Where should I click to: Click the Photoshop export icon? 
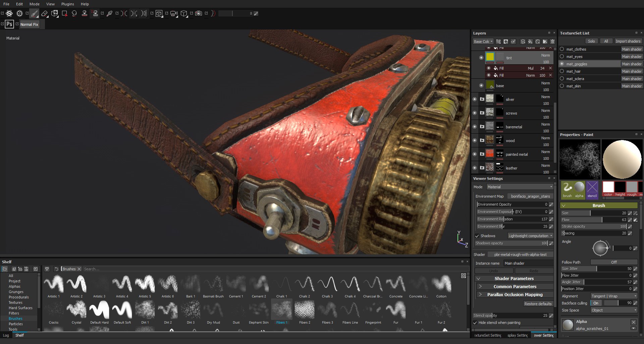pyautogui.click(x=9, y=24)
